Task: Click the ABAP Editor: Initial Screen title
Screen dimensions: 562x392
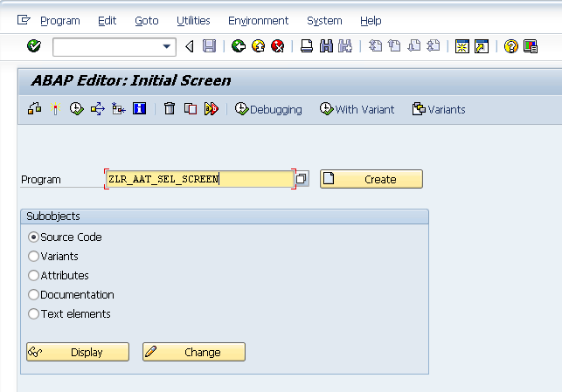Action: (131, 80)
